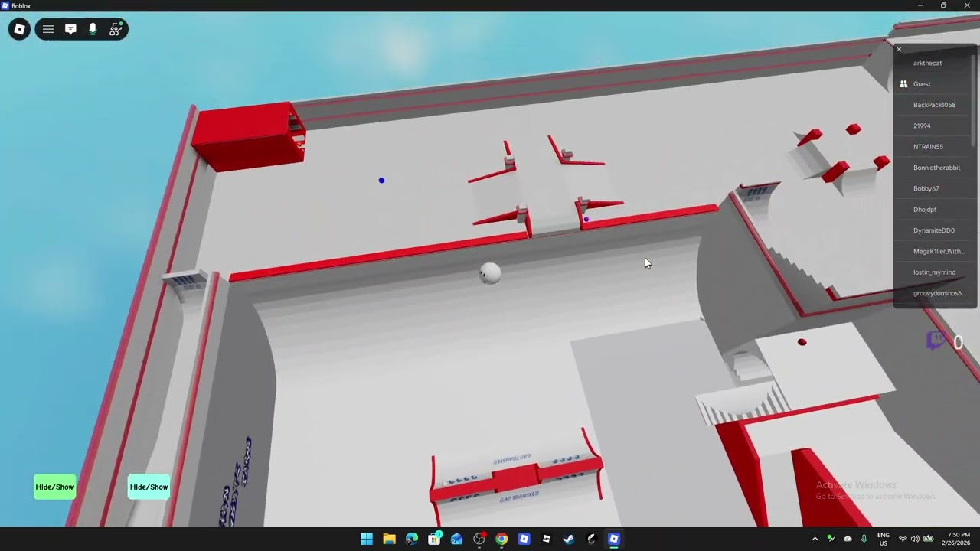Open the volume speaker tray icon
Viewport: 980px width, 551px height.
[915, 539]
